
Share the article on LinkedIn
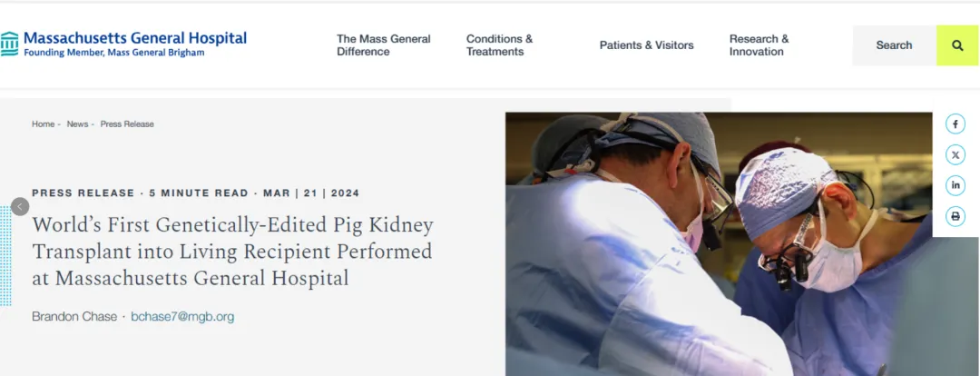[x=955, y=185]
